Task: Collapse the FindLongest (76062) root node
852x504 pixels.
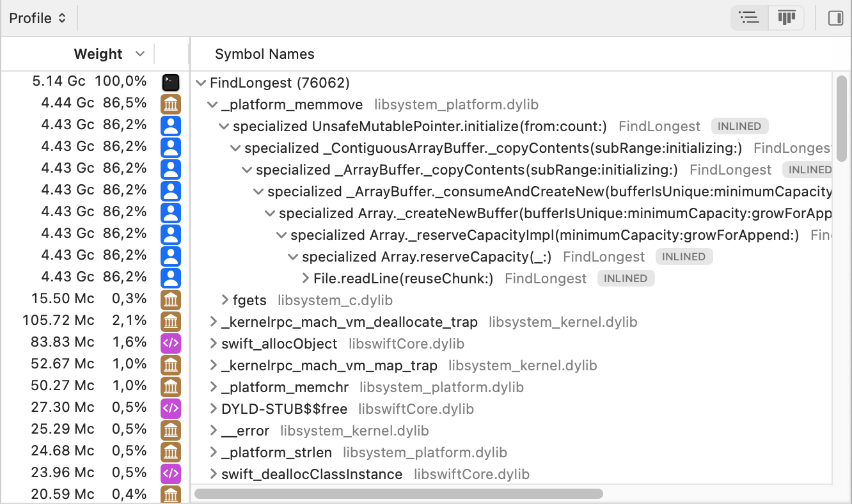Action: click(x=201, y=83)
